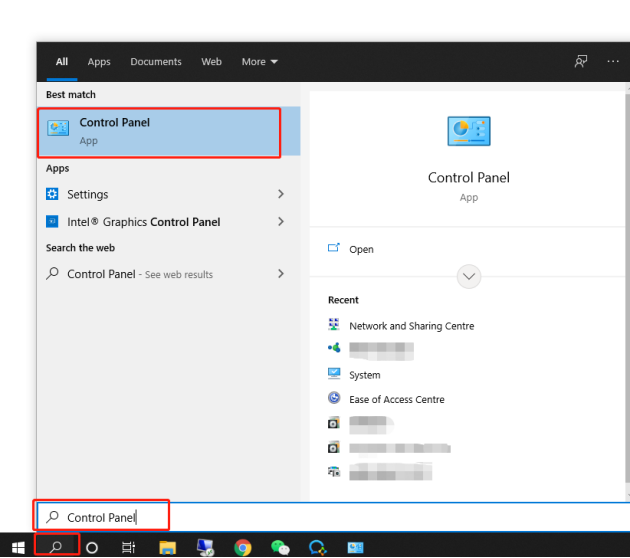Viewport: 630px width, 558px height.
Task: Expand more actions chevron under Open
Action: 468,276
